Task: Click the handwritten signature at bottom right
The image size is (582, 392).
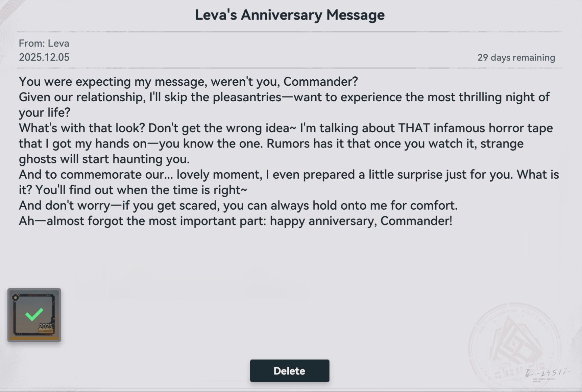Action: pyautogui.click(x=547, y=373)
